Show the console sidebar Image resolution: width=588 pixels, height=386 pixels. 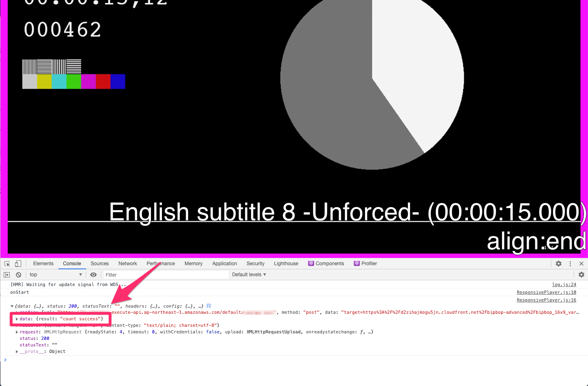pyautogui.click(x=7, y=275)
